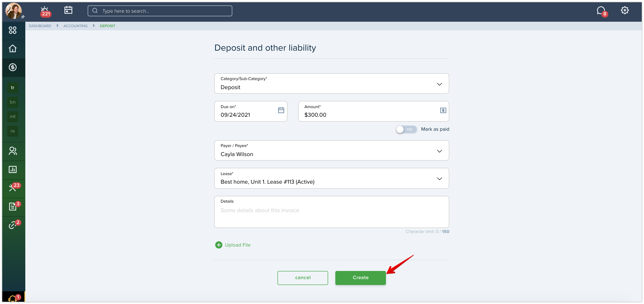Image resolution: width=644 pixels, height=304 pixels.
Task: Click the DEPOSIT breadcrumb
Action: 108,26
